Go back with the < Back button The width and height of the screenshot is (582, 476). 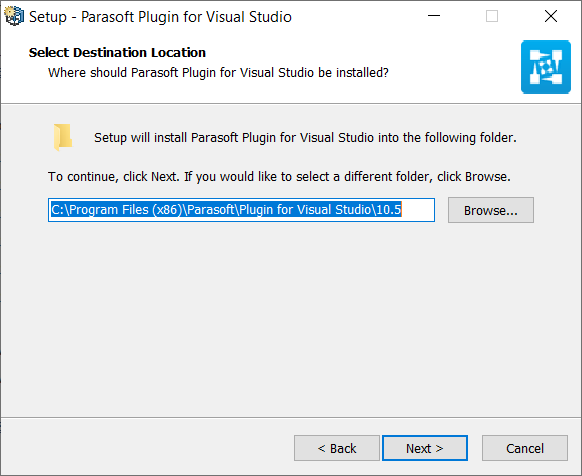coord(337,448)
